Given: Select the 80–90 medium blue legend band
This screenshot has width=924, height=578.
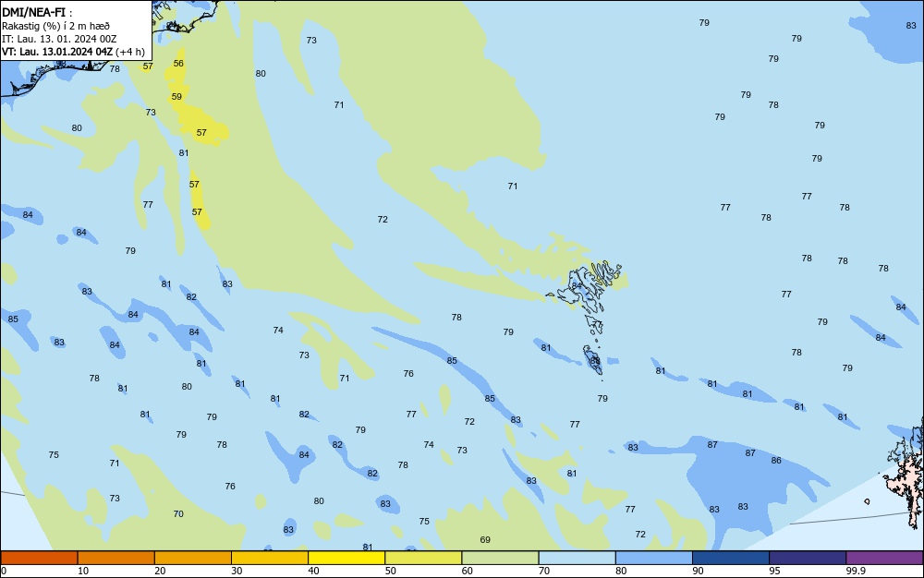Looking at the screenshot, I should (x=653, y=558).
